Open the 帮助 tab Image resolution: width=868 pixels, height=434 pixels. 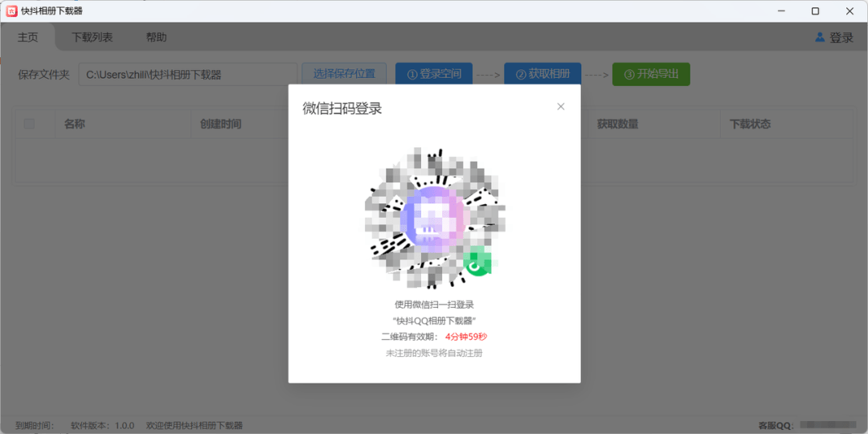(156, 37)
